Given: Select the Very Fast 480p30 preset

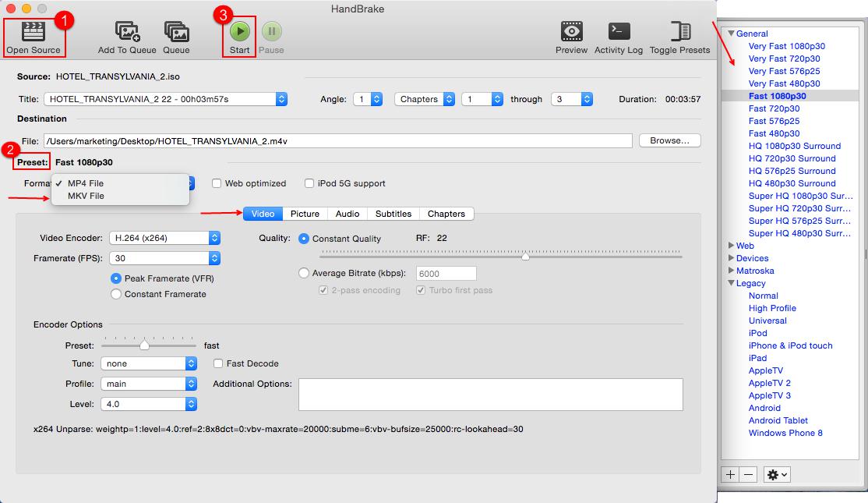Looking at the screenshot, I should (x=784, y=83).
